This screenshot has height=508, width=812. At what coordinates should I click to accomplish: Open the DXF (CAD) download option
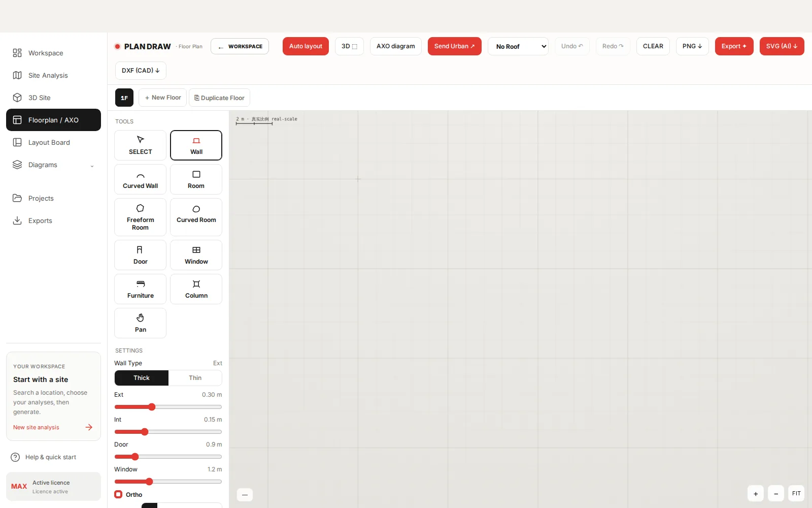(141, 71)
